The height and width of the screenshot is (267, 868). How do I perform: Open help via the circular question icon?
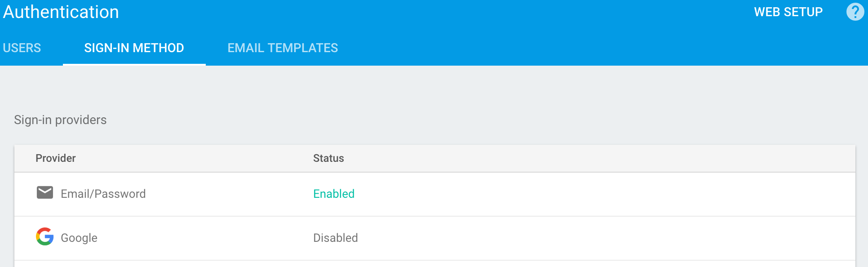(855, 12)
